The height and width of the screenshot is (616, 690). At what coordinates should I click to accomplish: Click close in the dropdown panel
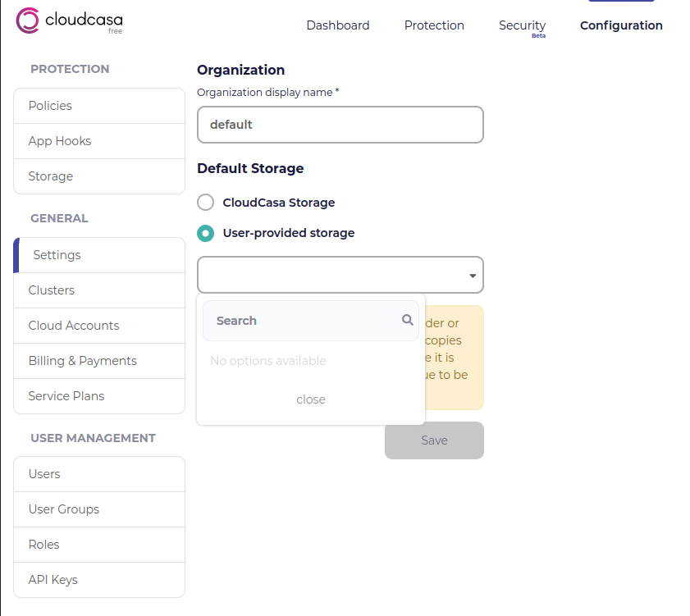click(x=311, y=399)
